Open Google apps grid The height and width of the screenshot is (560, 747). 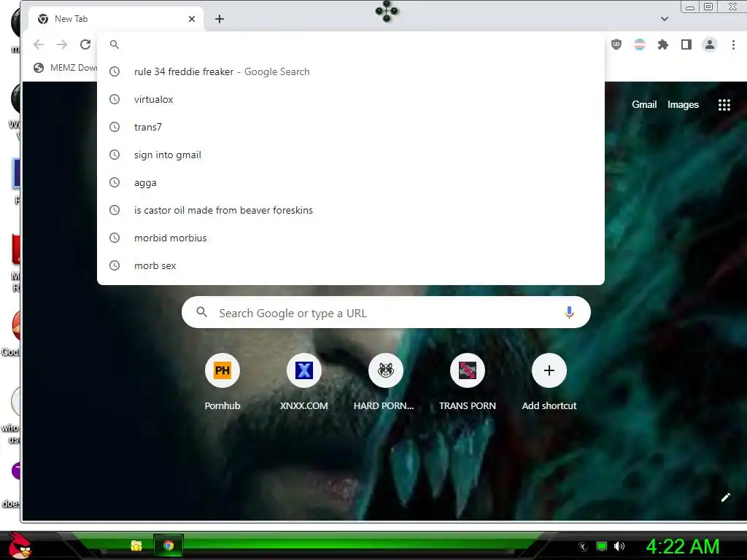[x=724, y=105]
